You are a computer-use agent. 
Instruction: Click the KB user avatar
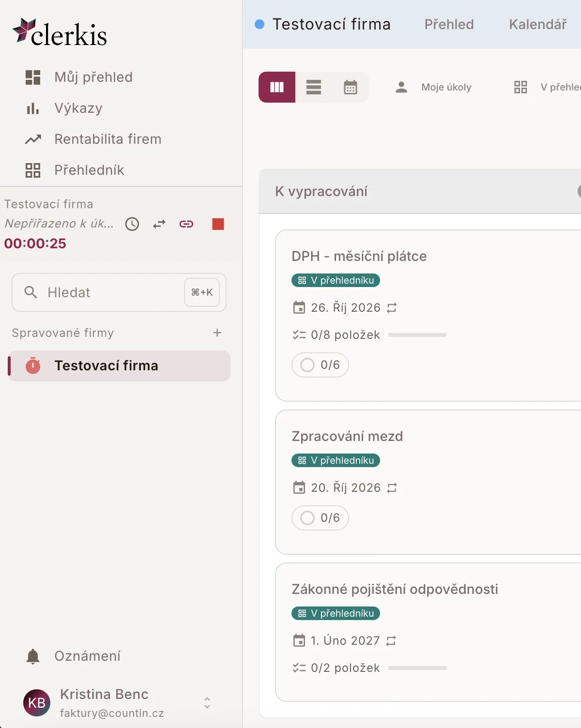click(37, 703)
